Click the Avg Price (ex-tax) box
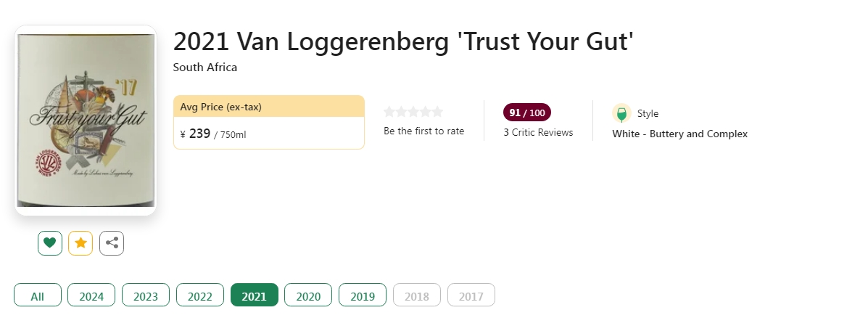Screen dimensions: 868x326 point(269,122)
